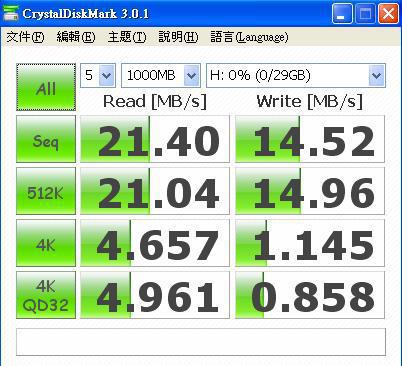Select the 4K write result 1.145
Screen dimensions: 402x366
tap(310, 243)
